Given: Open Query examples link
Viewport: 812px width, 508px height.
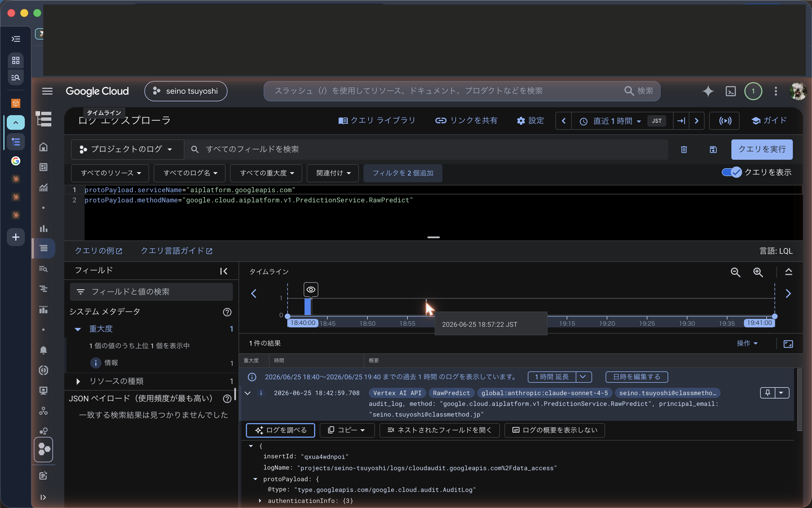Looking at the screenshot, I should click(x=98, y=251).
